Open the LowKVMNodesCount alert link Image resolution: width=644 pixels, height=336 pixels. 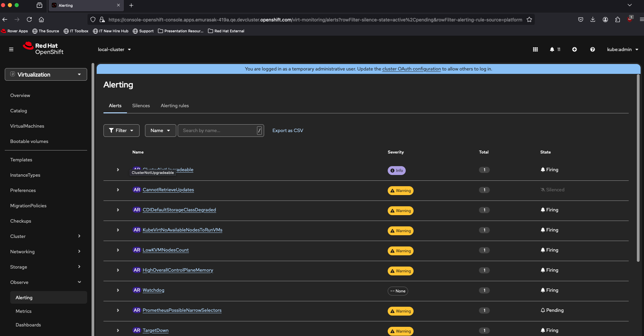pos(166,250)
